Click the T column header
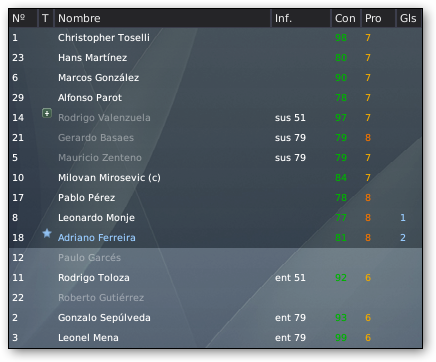This screenshot has width=436, height=362. pos(46,18)
